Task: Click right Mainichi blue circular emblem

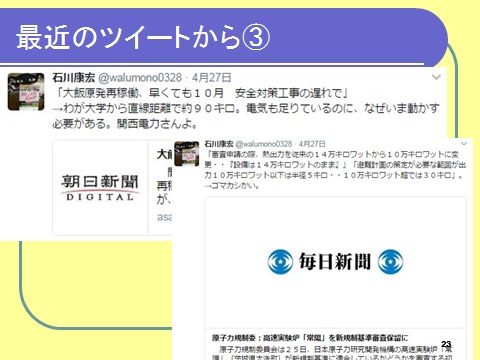Action: 390,262
